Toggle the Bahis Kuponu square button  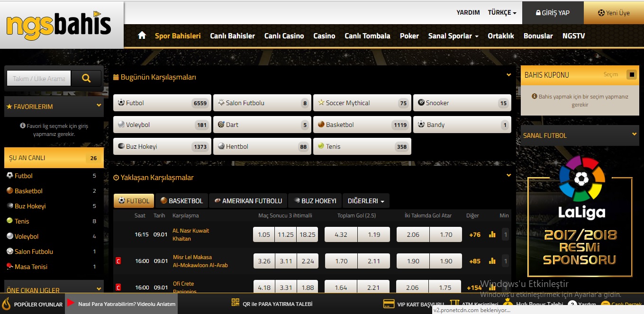tap(631, 75)
